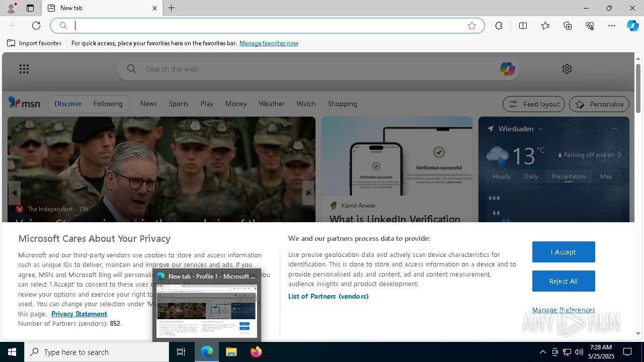Open the Shopping menu item
The width and height of the screenshot is (644, 362).
point(342,104)
